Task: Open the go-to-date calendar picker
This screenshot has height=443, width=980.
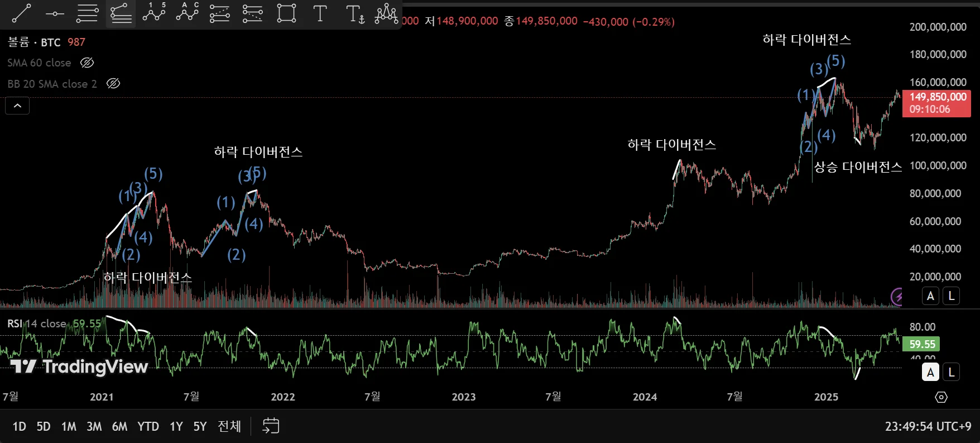Action: tap(271, 426)
